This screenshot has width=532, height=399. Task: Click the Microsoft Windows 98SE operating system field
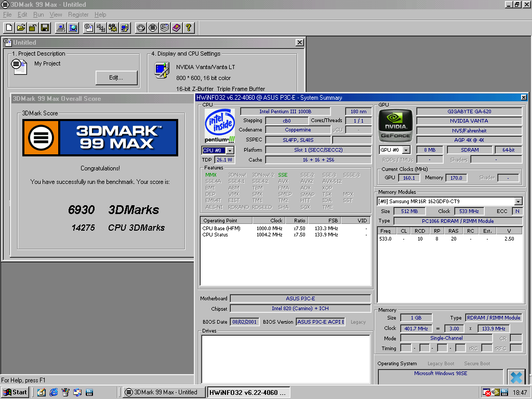[x=441, y=376]
